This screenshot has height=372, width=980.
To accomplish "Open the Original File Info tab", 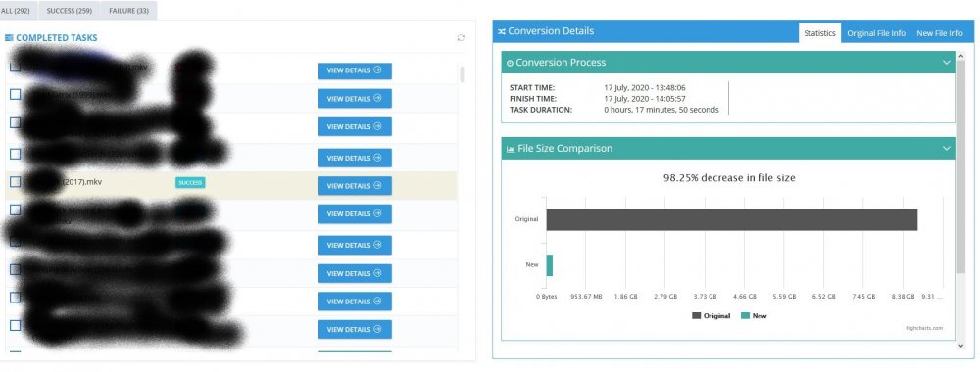I will coord(875,33).
